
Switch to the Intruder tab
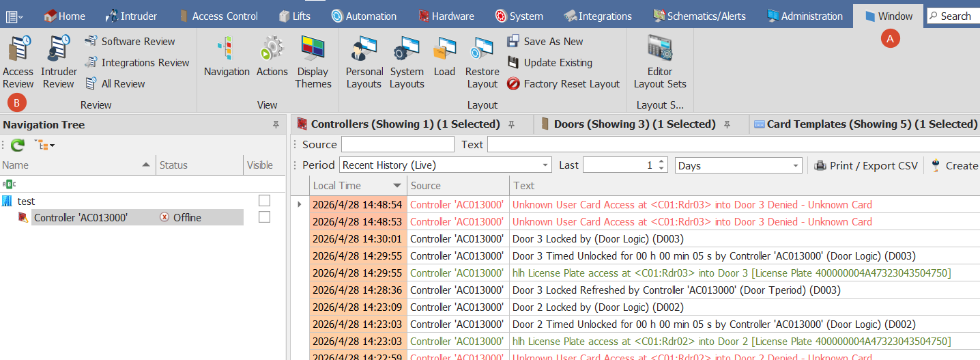click(x=132, y=16)
